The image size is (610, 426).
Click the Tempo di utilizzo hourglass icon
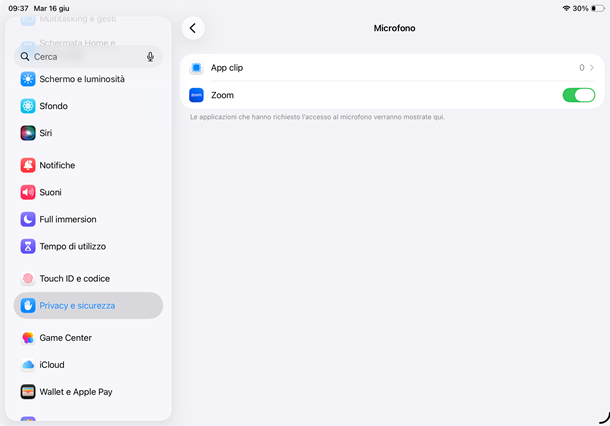[28, 246]
